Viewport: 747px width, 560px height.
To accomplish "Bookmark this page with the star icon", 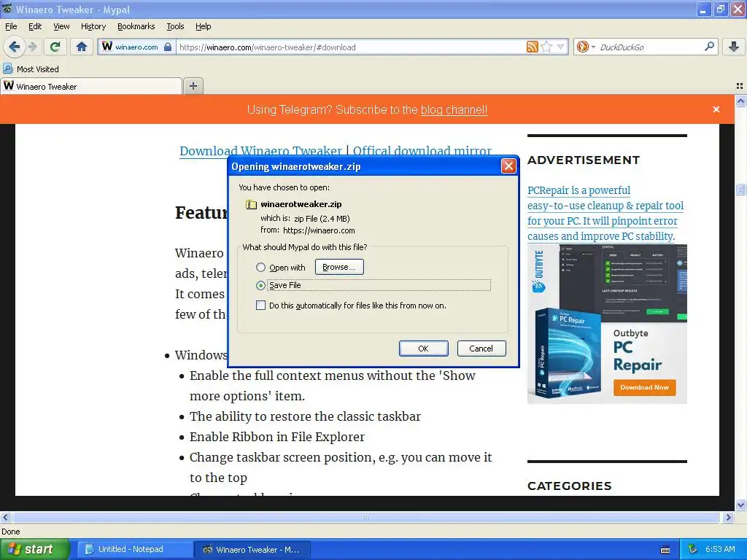I will click(547, 47).
